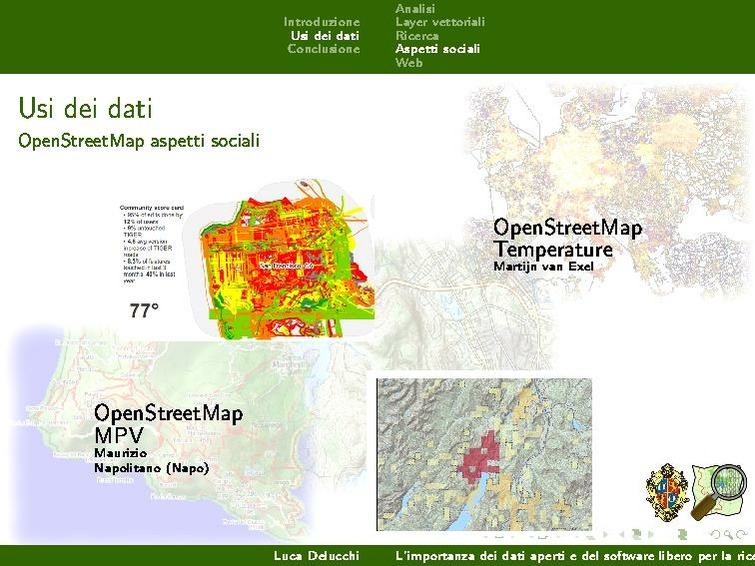Click the 'Community score card' text
This screenshot has height=566, width=755.
[152, 208]
